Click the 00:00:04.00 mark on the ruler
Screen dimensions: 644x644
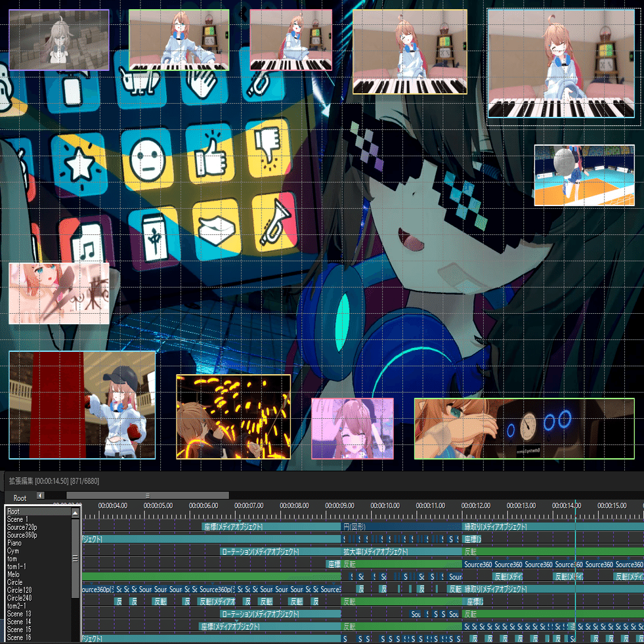112,505
